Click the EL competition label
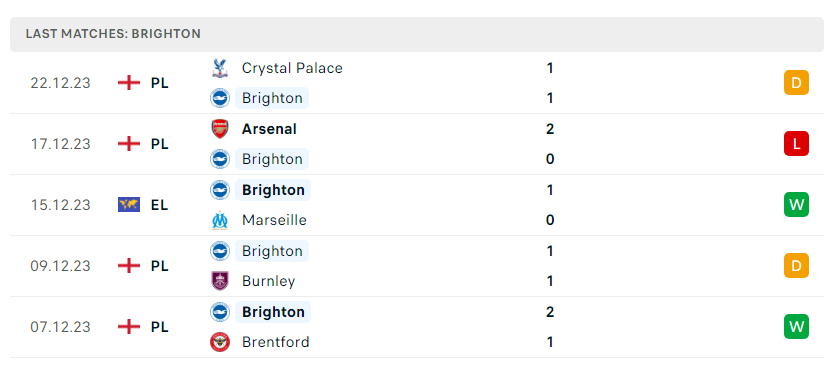This screenshot has height=370, width=827. pos(159,205)
